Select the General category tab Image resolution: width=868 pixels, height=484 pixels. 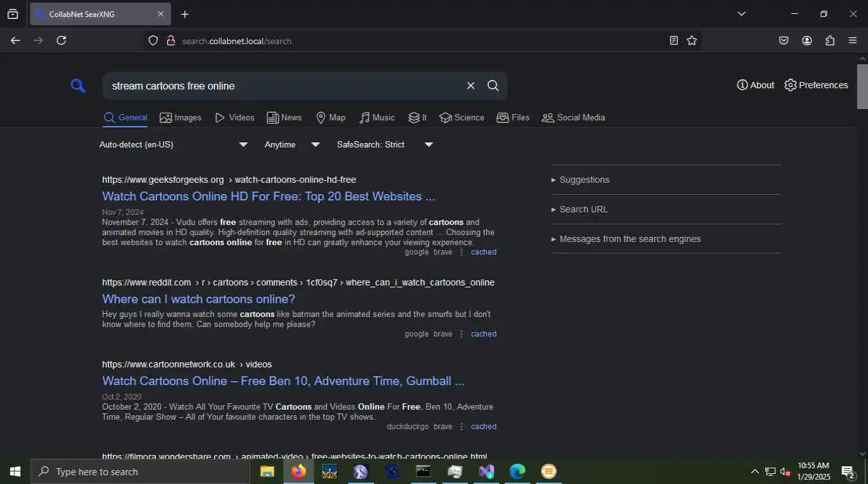[x=126, y=117]
